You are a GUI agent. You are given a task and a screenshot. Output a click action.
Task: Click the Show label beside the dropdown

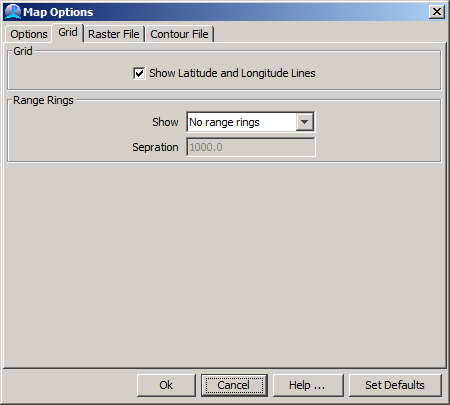coord(165,122)
